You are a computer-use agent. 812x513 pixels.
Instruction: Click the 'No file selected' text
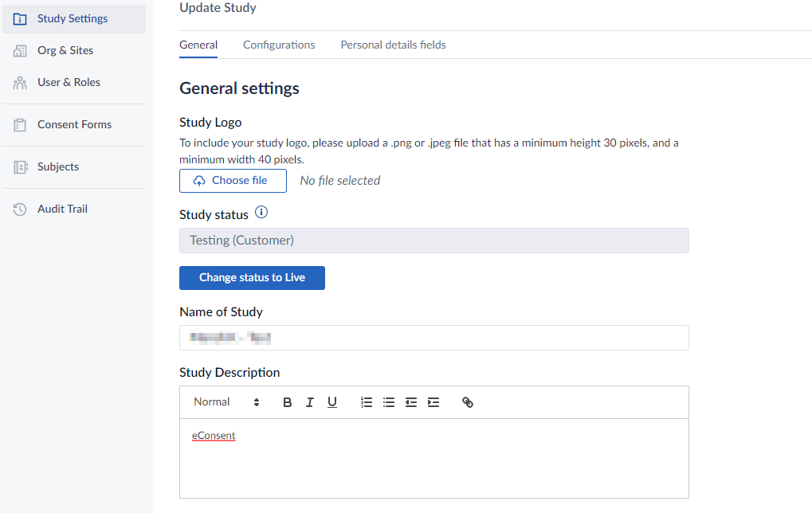(x=340, y=181)
